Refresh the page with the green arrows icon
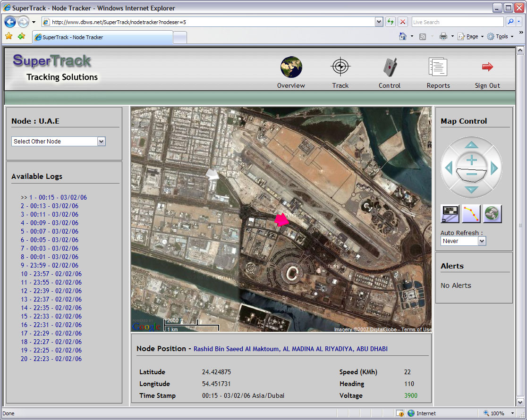The image size is (527, 420). 390,22
